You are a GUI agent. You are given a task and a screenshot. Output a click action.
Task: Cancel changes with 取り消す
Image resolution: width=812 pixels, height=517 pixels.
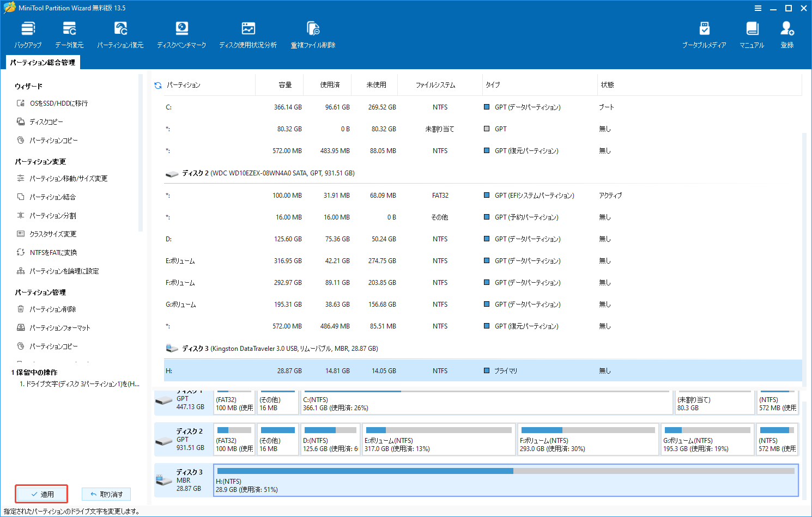106,494
